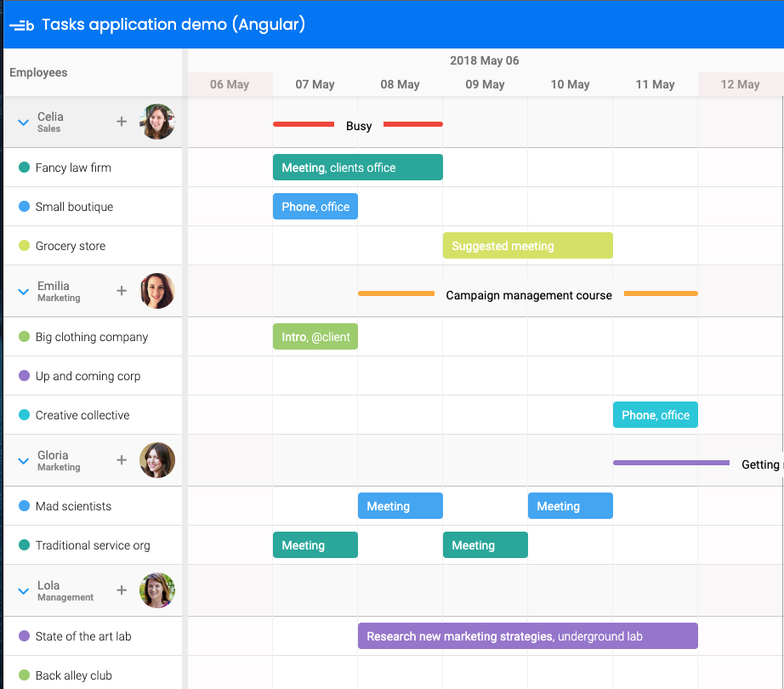Viewport: 784px width, 689px height.
Task: Select the Research new marketing strategies event
Action: pyautogui.click(x=527, y=636)
